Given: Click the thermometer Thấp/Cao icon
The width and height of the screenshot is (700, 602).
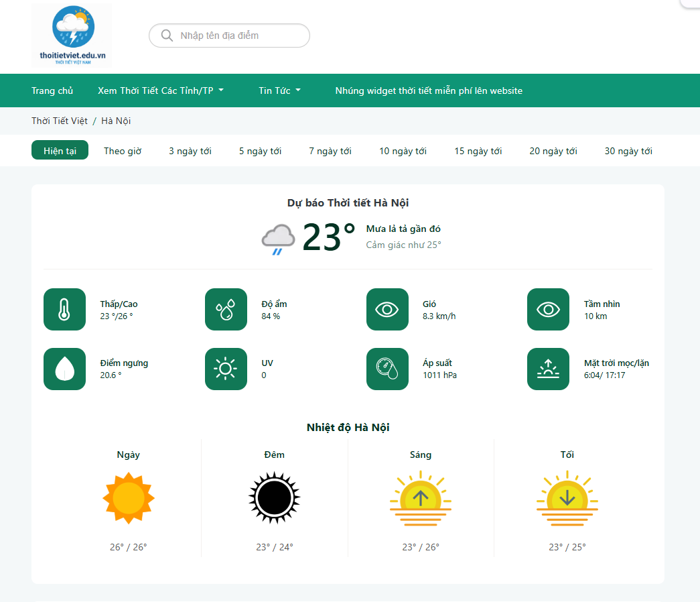Looking at the screenshot, I should coord(65,309).
